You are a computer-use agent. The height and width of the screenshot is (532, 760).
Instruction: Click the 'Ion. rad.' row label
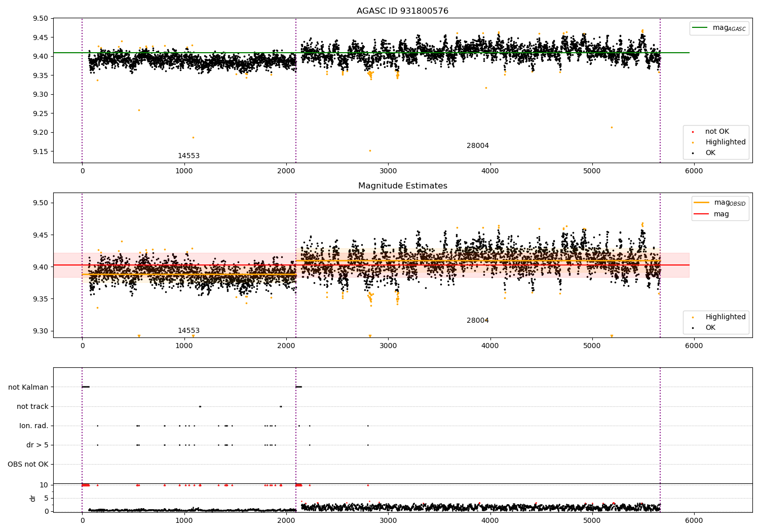click(34, 426)
